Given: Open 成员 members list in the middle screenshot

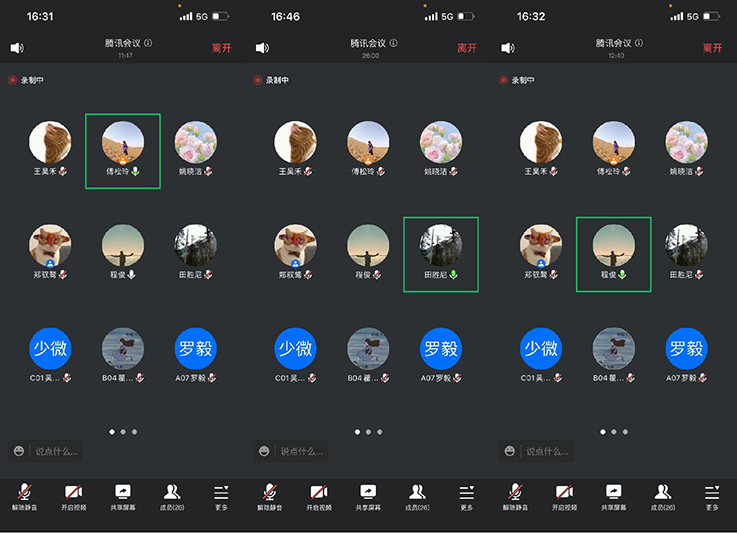Looking at the screenshot, I should [x=417, y=495].
